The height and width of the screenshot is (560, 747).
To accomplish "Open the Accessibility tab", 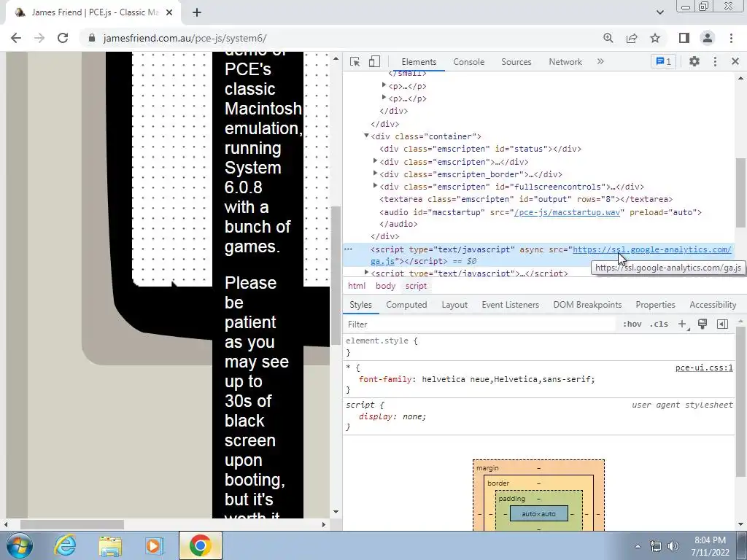I will click(x=713, y=305).
